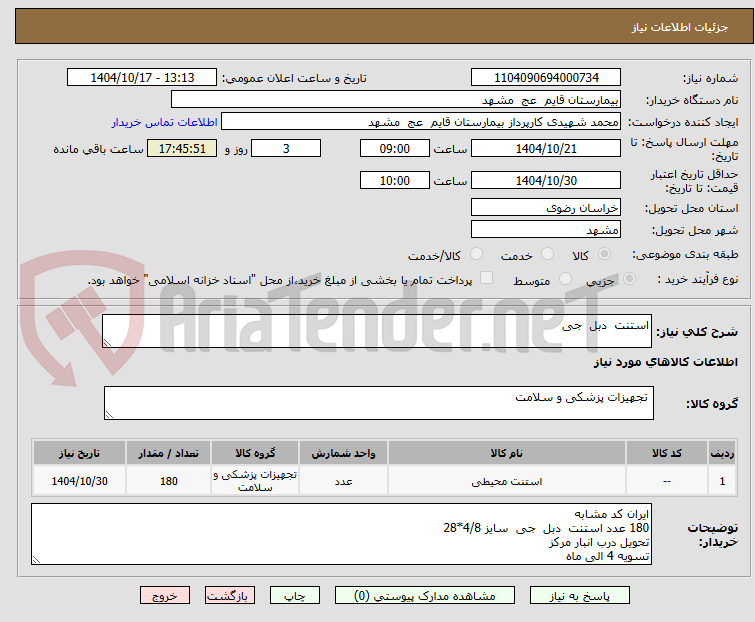Click the table date cell 1404/10/30

pos(79,481)
